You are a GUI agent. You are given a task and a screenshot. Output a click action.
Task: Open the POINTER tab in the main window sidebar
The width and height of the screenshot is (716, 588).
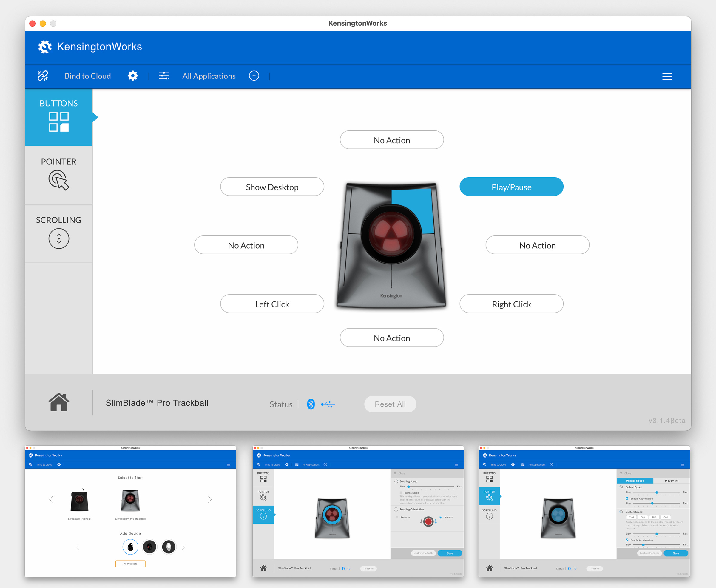(58, 176)
